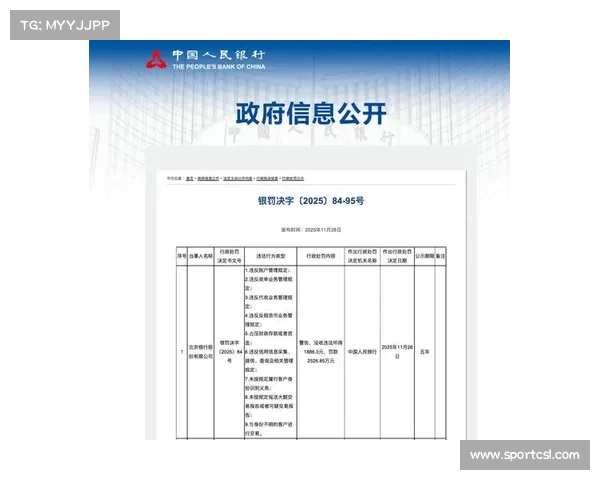
Task: Open the 首页 breadcrumb link
Action: pos(189,178)
